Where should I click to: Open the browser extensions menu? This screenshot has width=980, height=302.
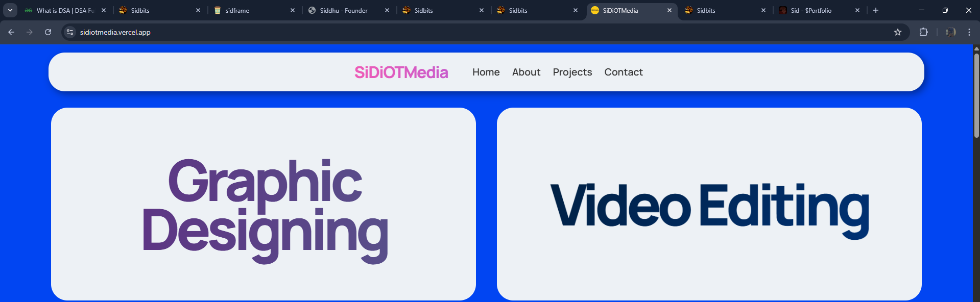[923, 32]
